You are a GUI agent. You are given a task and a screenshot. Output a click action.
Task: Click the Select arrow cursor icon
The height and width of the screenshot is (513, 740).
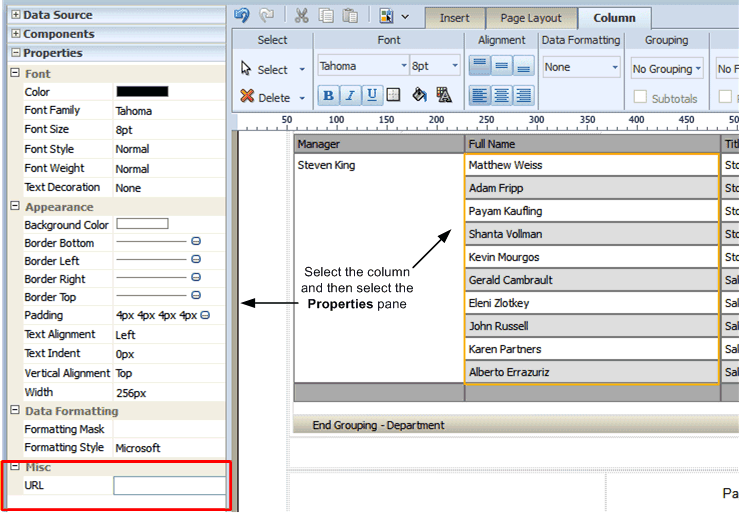246,68
